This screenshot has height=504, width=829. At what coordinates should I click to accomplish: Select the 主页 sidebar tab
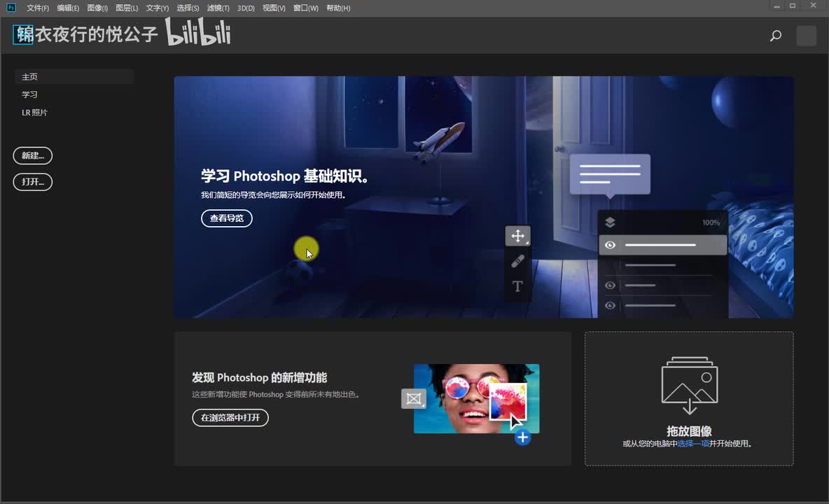74,76
